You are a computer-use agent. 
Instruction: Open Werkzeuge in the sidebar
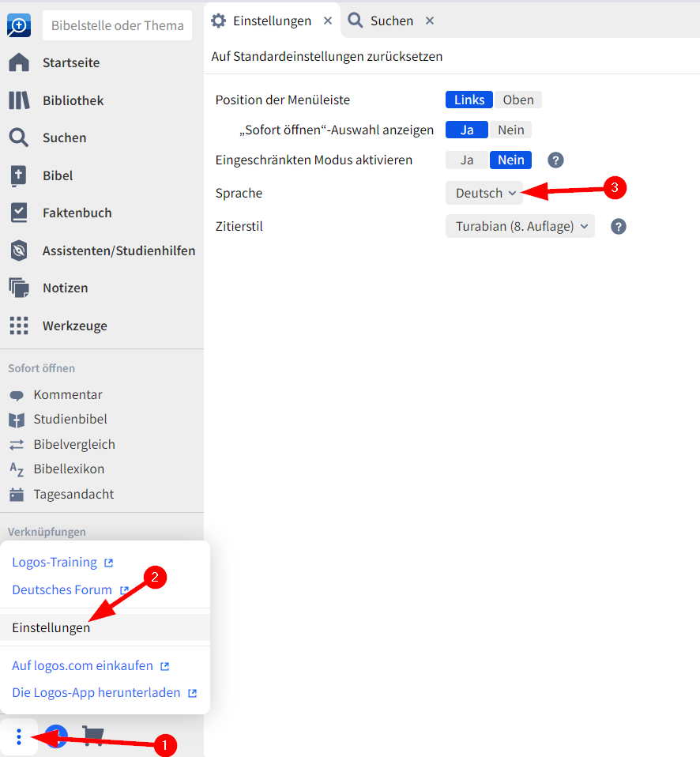[75, 326]
